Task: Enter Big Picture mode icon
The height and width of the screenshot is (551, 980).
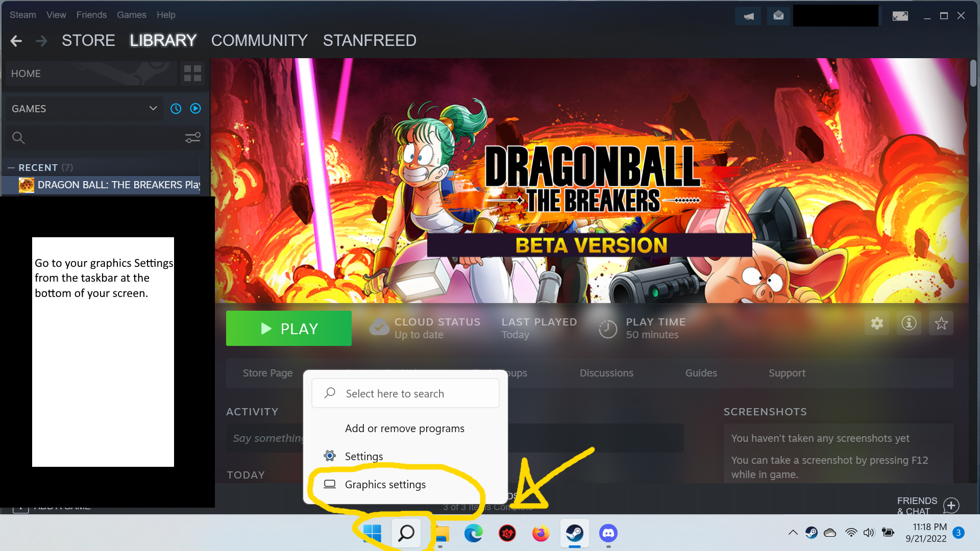Action: coord(900,16)
